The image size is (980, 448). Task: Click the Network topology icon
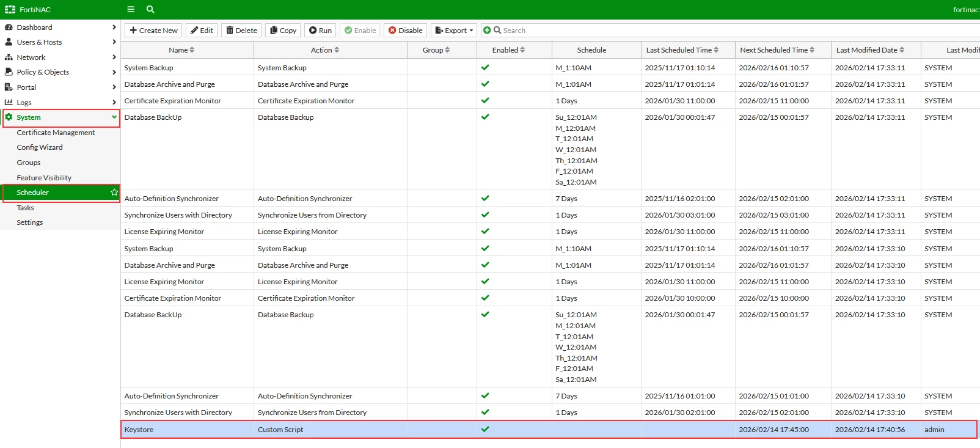pyautogui.click(x=9, y=57)
